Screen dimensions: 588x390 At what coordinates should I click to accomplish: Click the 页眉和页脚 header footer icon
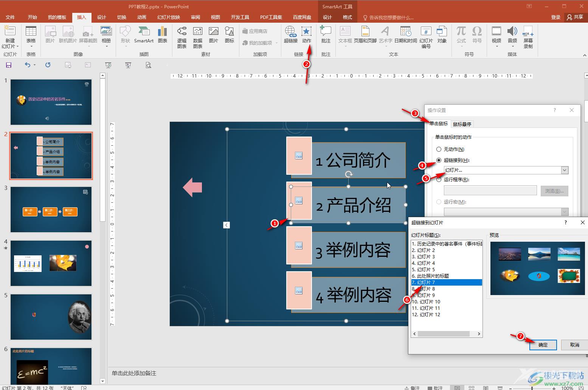[365, 35]
